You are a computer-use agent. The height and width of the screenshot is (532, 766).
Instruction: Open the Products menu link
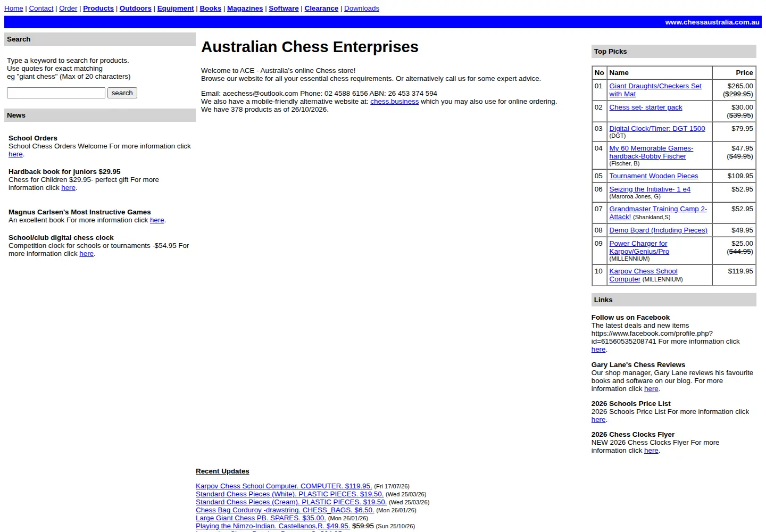tap(98, 9)
